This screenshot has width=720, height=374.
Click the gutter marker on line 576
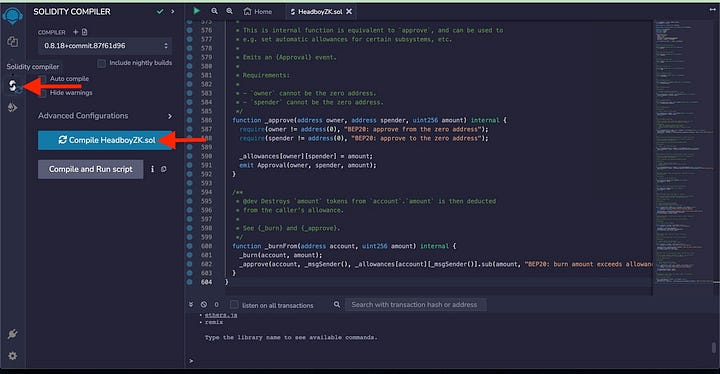pos(190,30)
